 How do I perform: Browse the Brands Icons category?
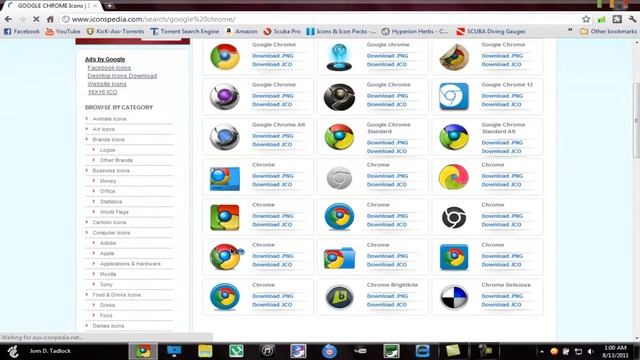tap(108, 140)
